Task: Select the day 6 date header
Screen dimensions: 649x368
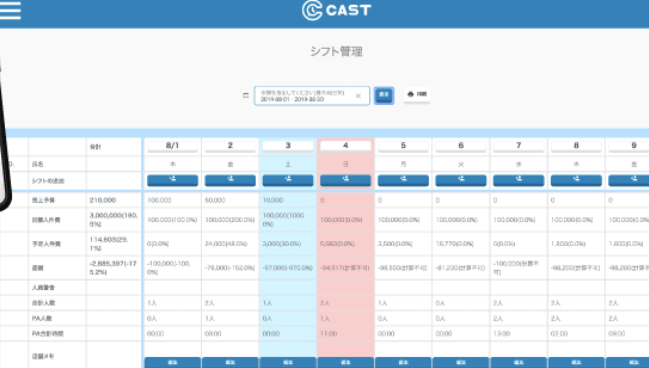Action: (461, 146)
